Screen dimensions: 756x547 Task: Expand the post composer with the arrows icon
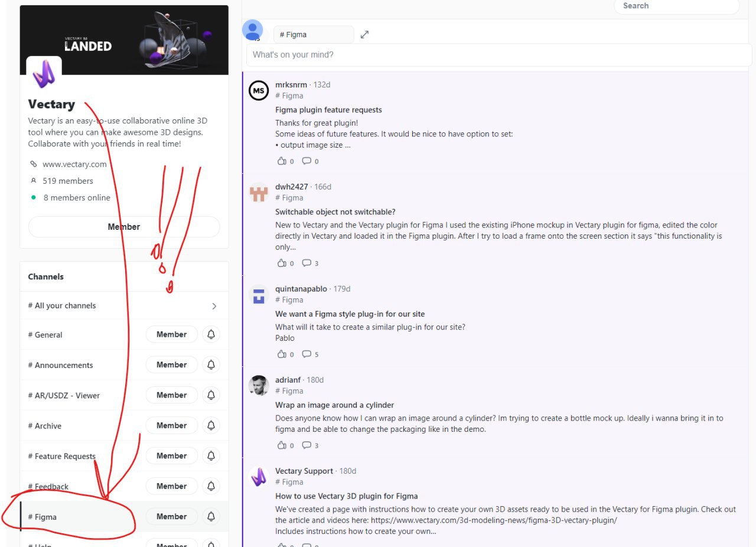click(x=364, y=34)
